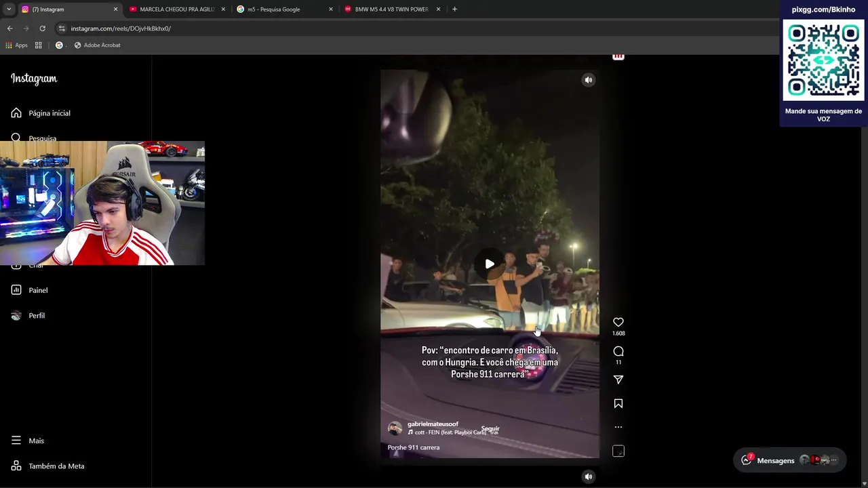Image resolution: width=868 pixels, height=488 pixels.
Task: Go back in browser history
Action: click(9, 28)
